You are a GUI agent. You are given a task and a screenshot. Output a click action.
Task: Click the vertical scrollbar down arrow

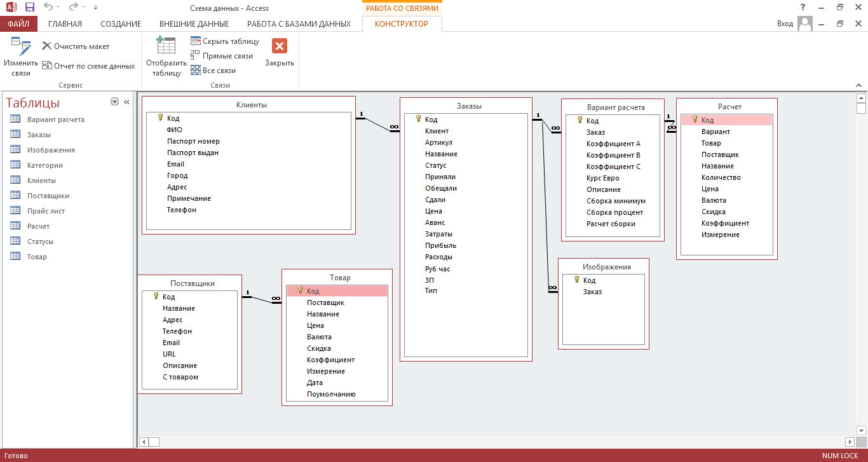(861, 431)
